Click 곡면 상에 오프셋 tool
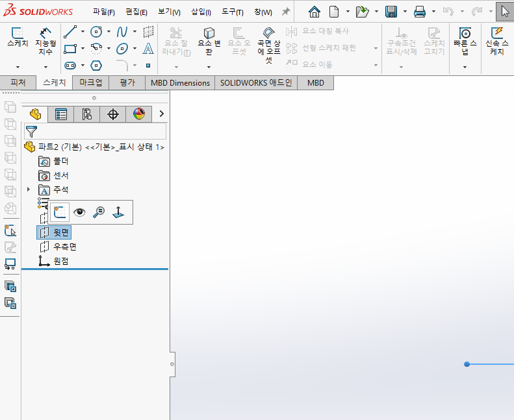 tap(269, 45)
